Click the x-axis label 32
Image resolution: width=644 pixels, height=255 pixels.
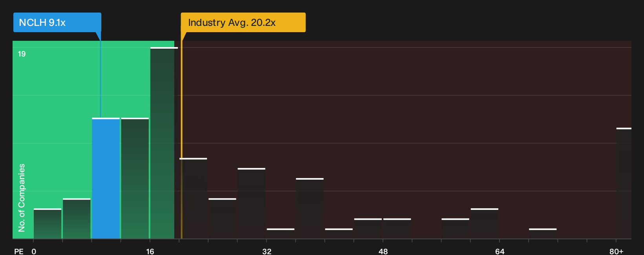[x=267, y=251]
